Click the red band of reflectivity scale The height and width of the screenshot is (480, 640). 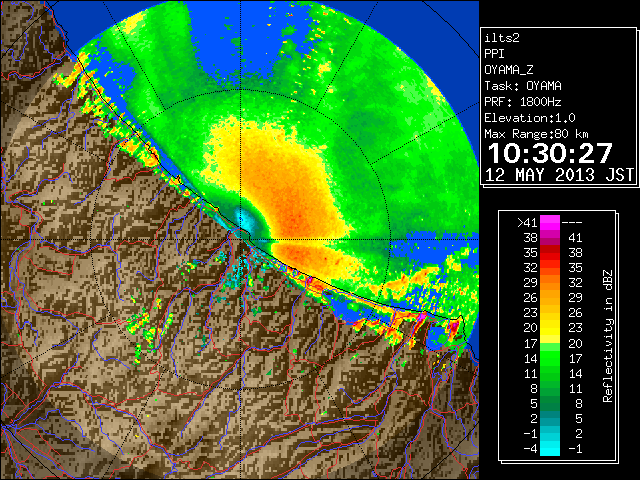pyautogui.click(x=550, y=253)
